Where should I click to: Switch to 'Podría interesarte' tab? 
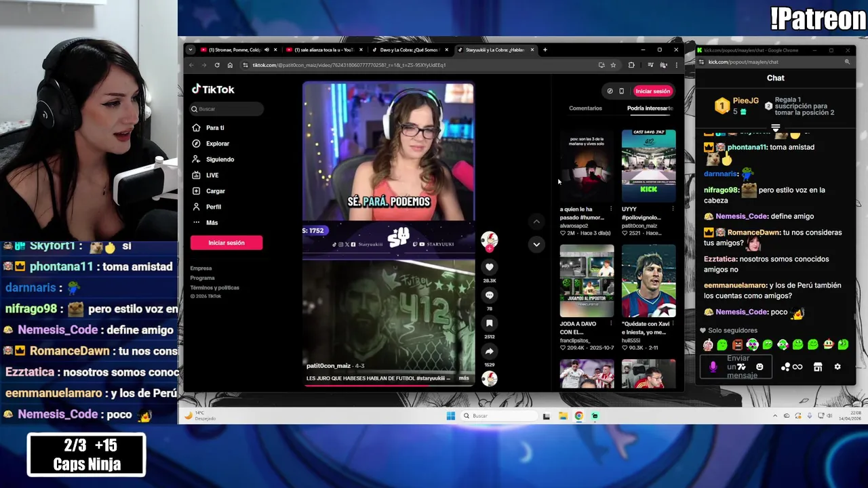point(650,108)
